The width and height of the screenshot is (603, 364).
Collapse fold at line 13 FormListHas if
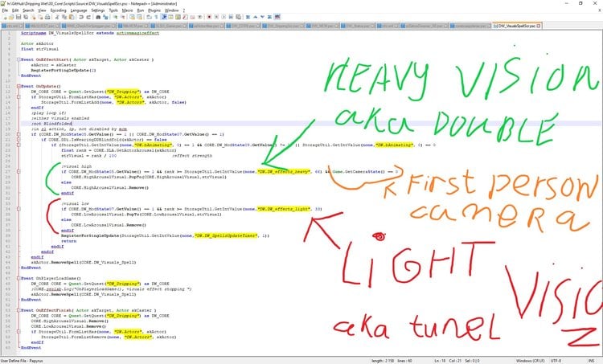(x=18, y=97)
